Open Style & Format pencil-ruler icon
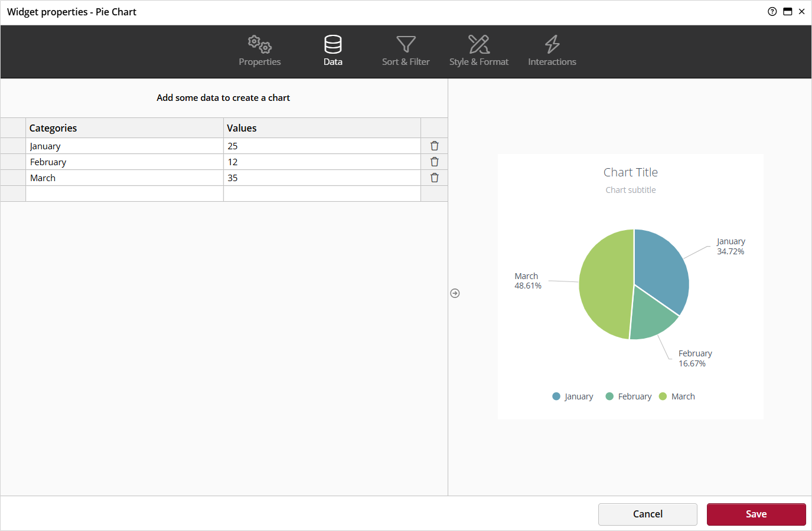The image size is (812, 531). tap(479, 44)
